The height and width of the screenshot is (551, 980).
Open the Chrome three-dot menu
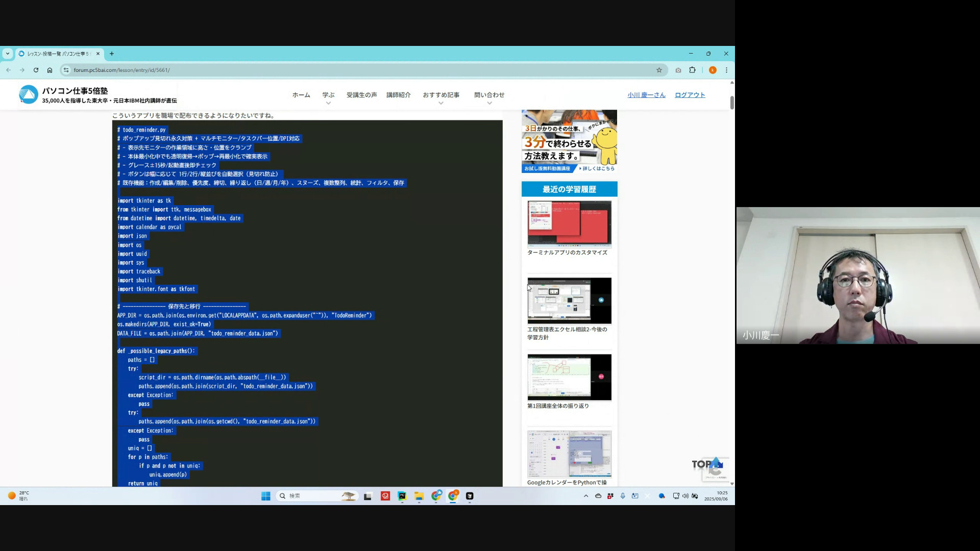(726, 70)
